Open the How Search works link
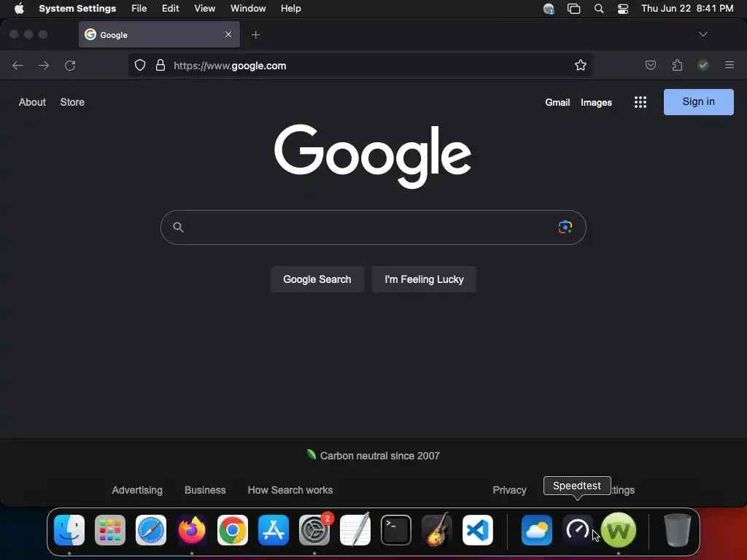 290,490
